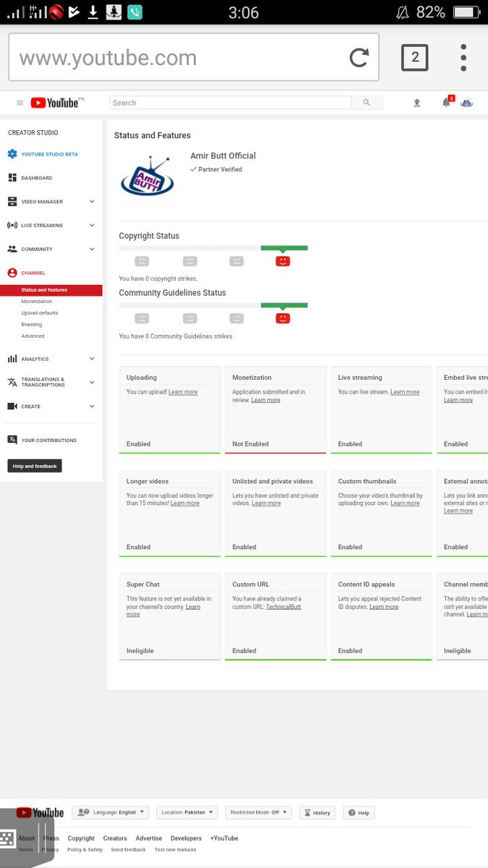This screenshot has width=488, height=868.
Task: Click the Copyright footer link
Action: click(81, 838)
